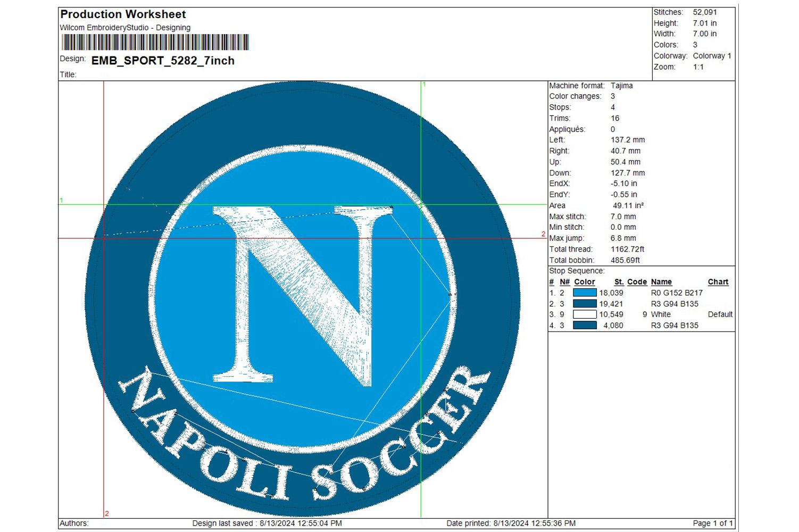
Task: Click the Stitches value 52,091
Action: (704, 12)
